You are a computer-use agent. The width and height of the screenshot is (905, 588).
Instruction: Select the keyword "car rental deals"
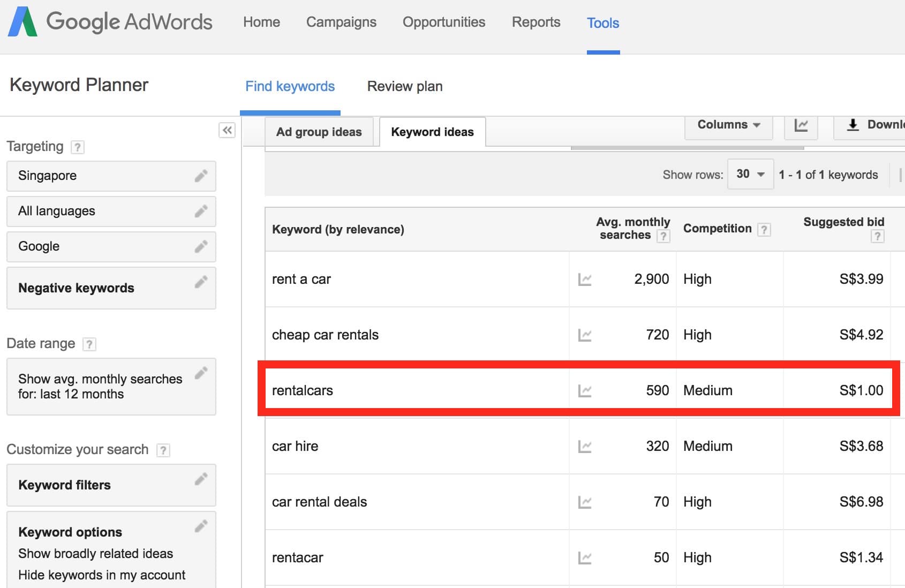(320, 502)
